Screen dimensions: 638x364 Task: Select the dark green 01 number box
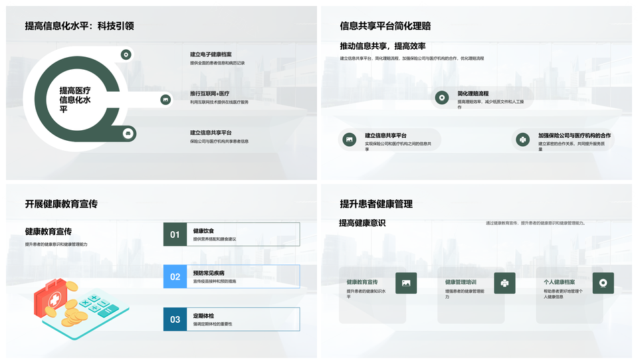(175, 234)
